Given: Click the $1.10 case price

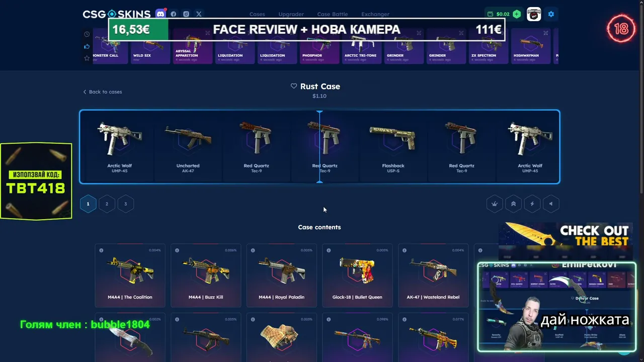Looking at the screenshot, I should (319, 96).
